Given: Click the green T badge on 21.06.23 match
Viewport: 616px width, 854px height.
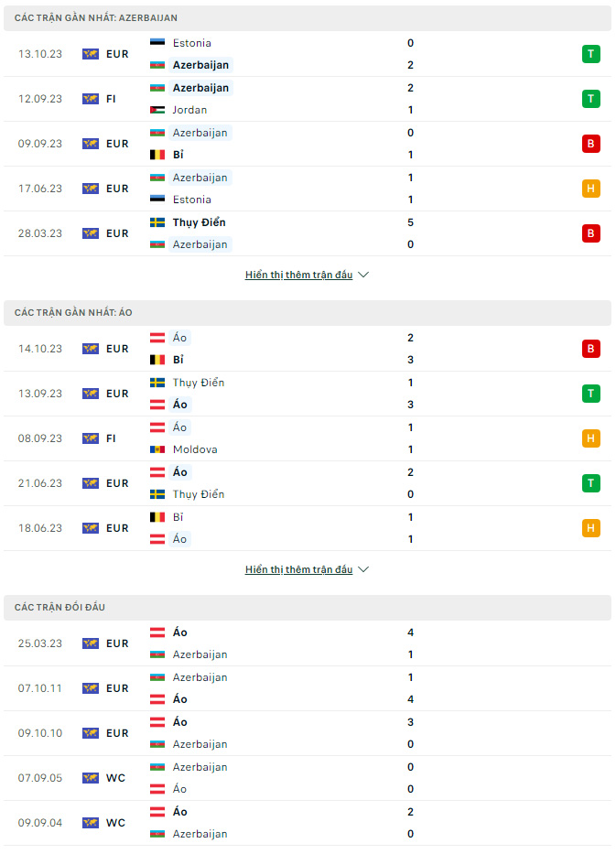Looking at the screenshot, I should coord(590,483).
